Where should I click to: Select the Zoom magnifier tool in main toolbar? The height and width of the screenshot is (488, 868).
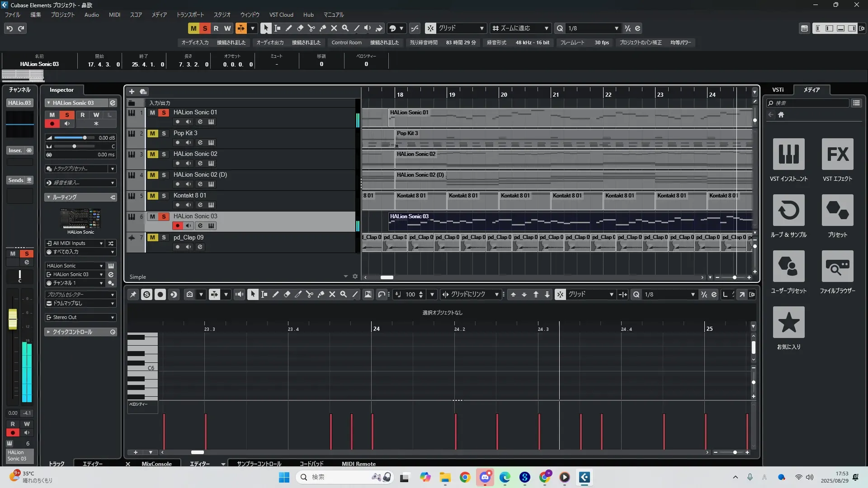(345, 28)
